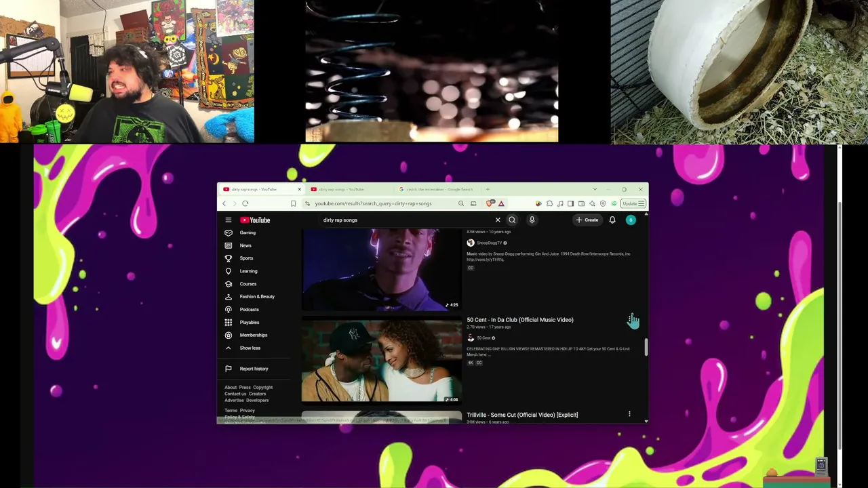Go back with the browser back arrow
The width and height of the screenshot is (868, 488).
tap(224, 203)
